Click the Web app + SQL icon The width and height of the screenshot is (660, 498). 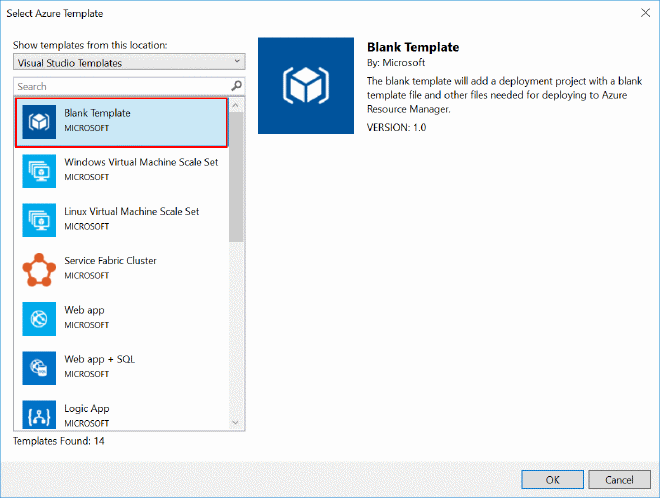(x=39, y=367)
